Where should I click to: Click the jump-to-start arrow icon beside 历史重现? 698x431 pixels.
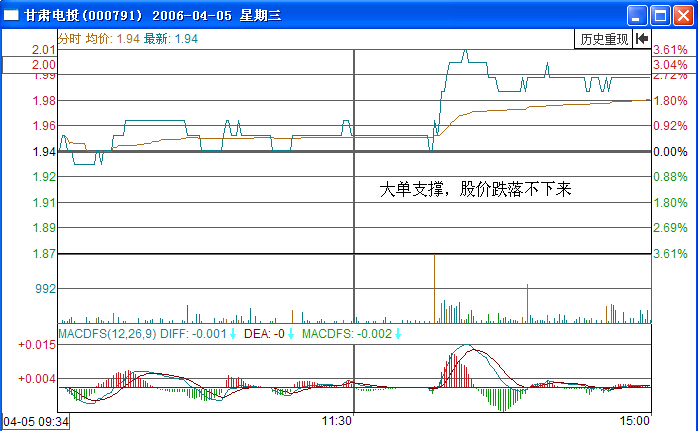click(641, 39)
